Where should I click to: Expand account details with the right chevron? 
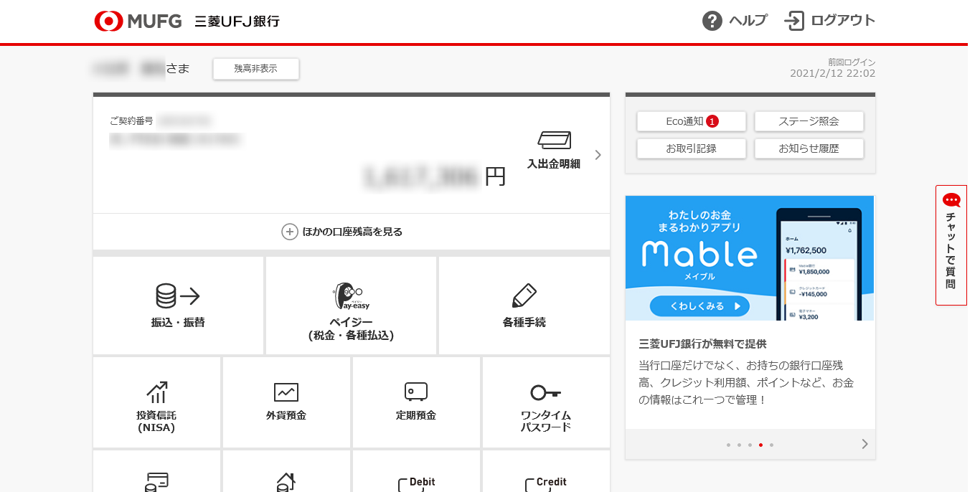point(598,155)
